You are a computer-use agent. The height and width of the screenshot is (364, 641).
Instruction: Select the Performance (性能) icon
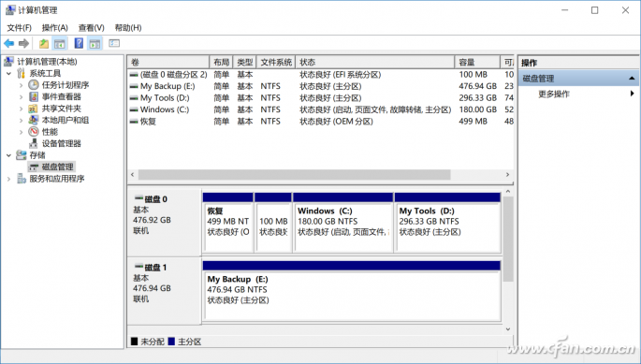click(34, 132)
